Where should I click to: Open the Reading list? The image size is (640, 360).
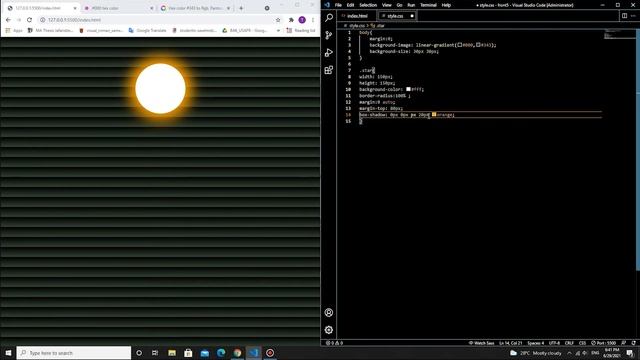pyautogui.click(x=301, y=31)
